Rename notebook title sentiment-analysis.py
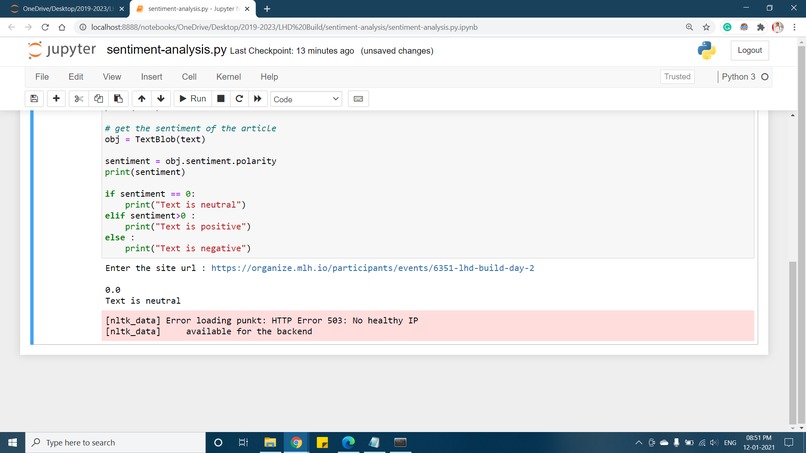 point(167,50)
